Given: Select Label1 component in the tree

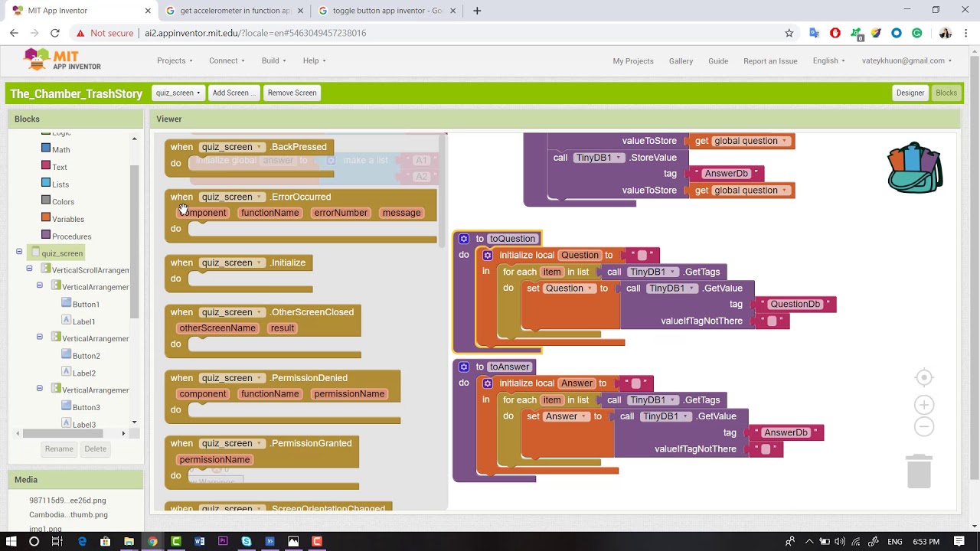Looking at the screenshot, I should coord(83,321).
